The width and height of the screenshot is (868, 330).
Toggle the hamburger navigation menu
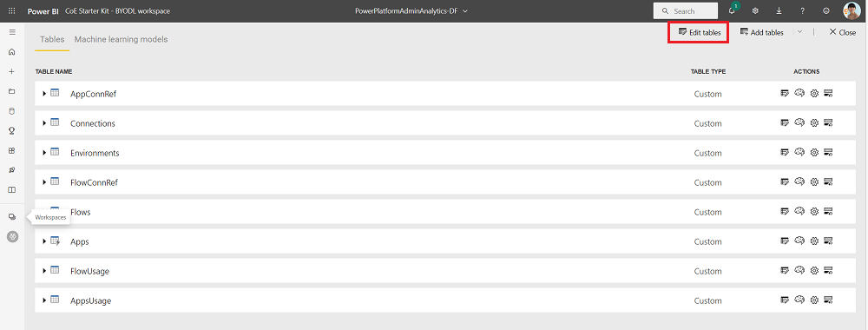pos(11,32)
